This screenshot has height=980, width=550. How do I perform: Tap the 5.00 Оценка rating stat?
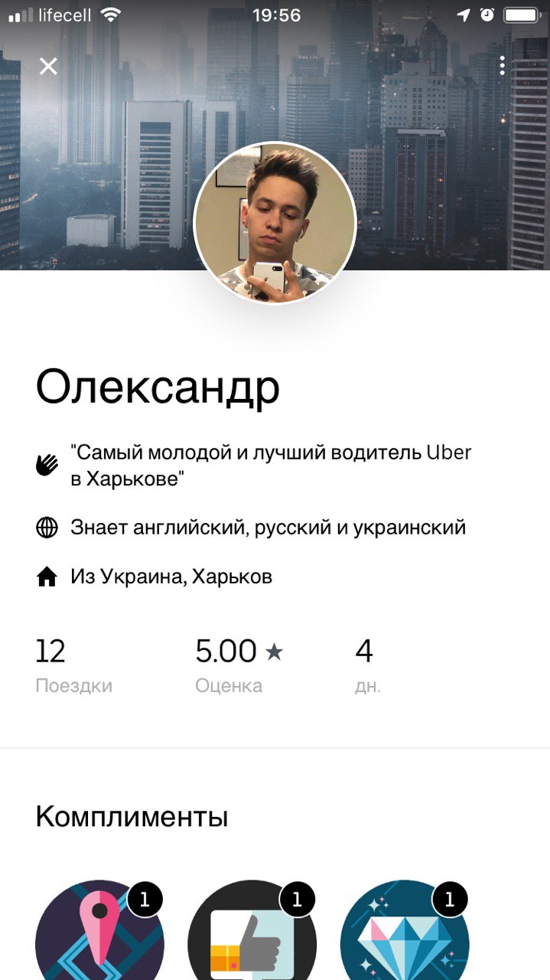click(x=239, y=665)
